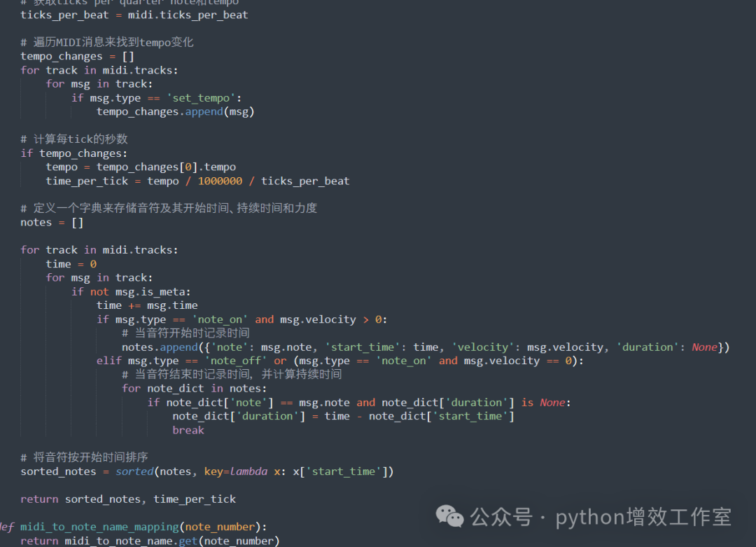Image resolution: width=756 pixels, height=547 pixels.
Task: Click 'is None:' on the note_dict if line
Action: pyautogui.click(x=546, y=402)
